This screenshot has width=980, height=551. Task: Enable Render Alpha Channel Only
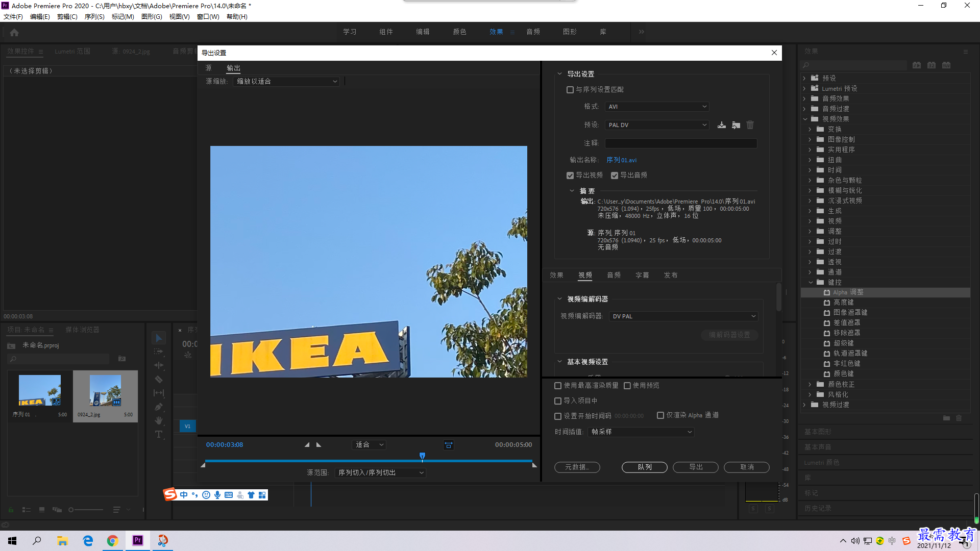point(660,415)
